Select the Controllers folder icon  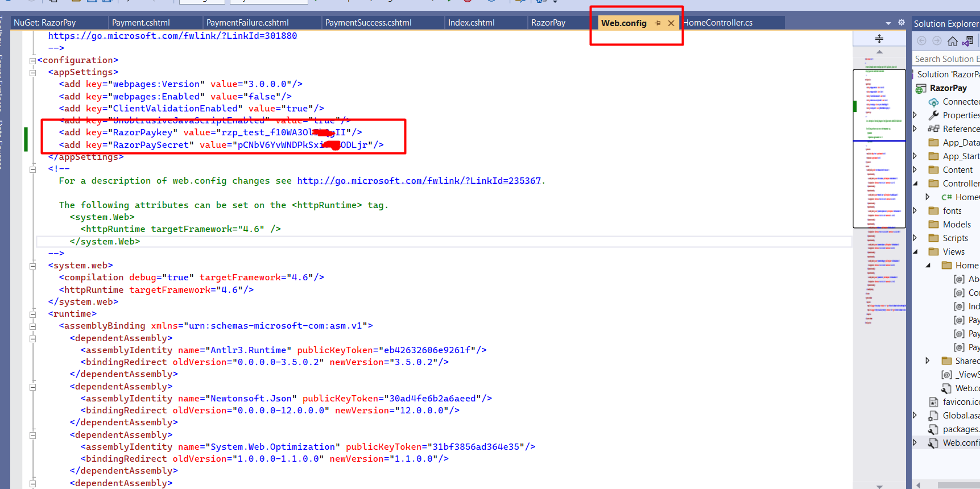tap(933, 184)
